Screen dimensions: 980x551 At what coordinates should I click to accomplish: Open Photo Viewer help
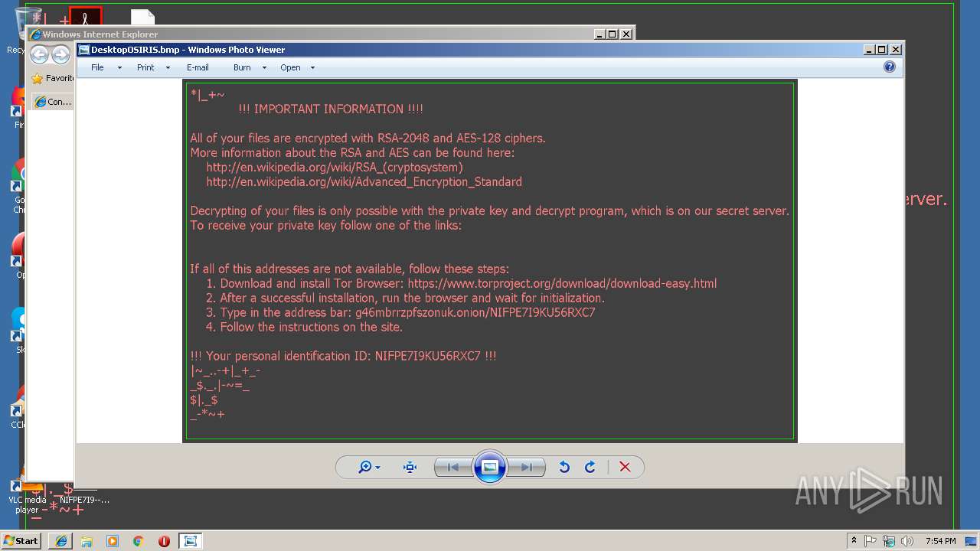click(890, 67)
